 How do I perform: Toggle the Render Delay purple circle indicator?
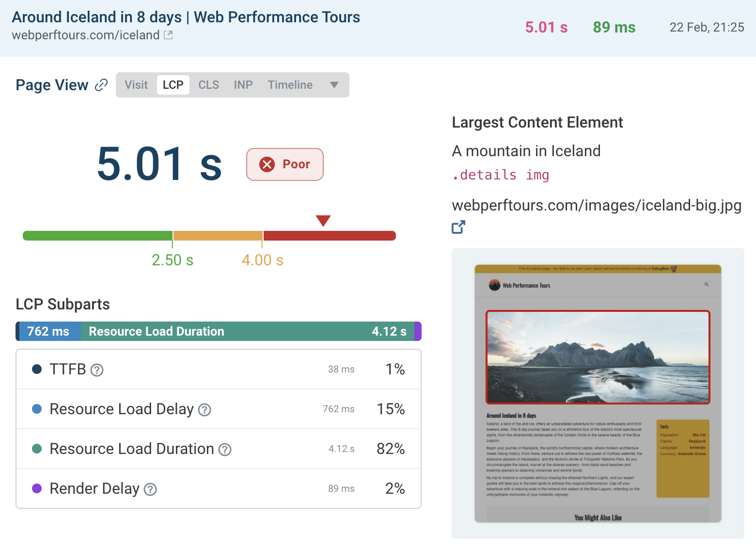tap(36, 488)
